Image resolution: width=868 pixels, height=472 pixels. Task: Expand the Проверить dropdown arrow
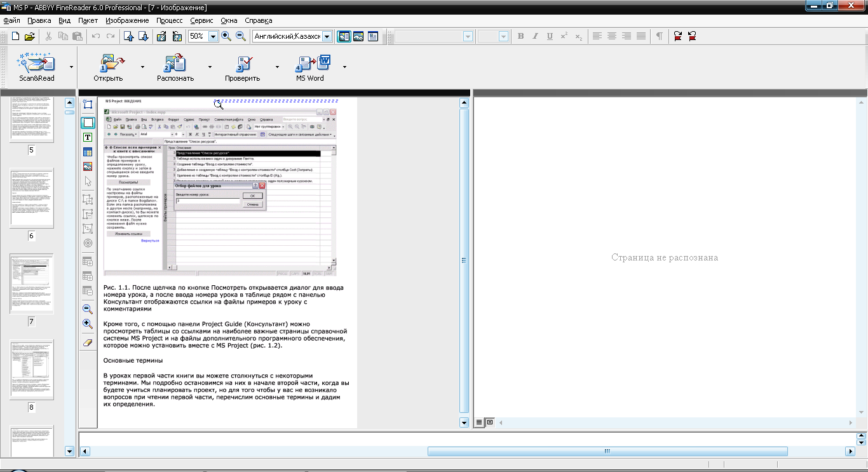point(277,67)
